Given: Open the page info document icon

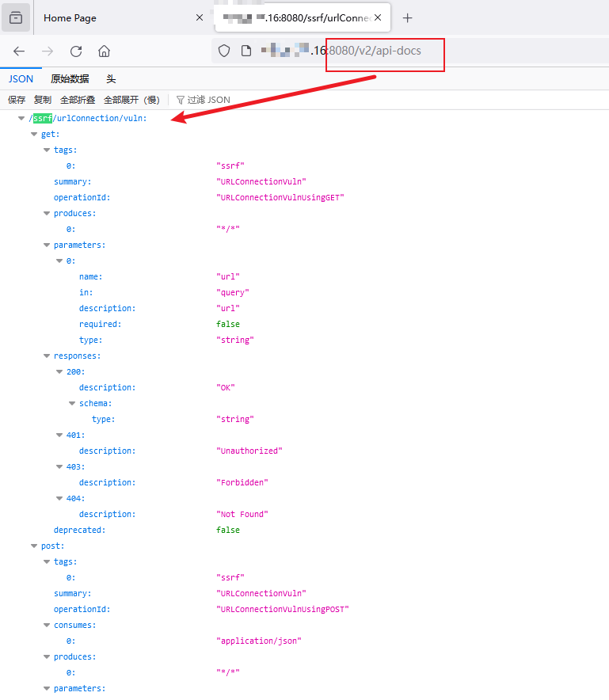Looking at the screenshot, I should 246,51.
